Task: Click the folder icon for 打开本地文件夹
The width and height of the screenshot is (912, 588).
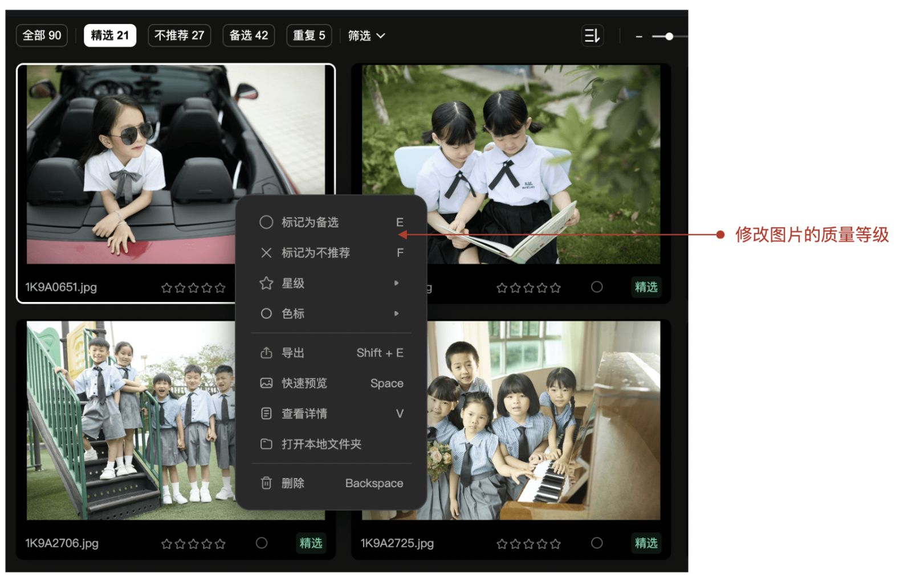Action: coord(266,444)
